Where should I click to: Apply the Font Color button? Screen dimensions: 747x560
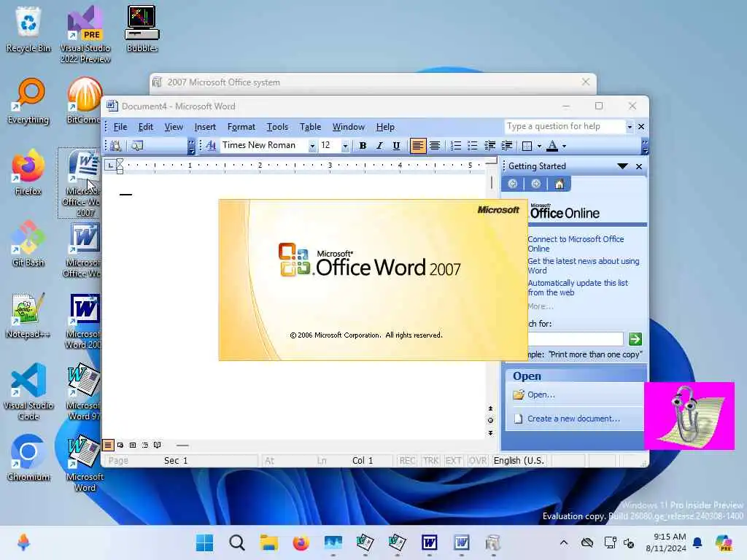tap(552, 146)
